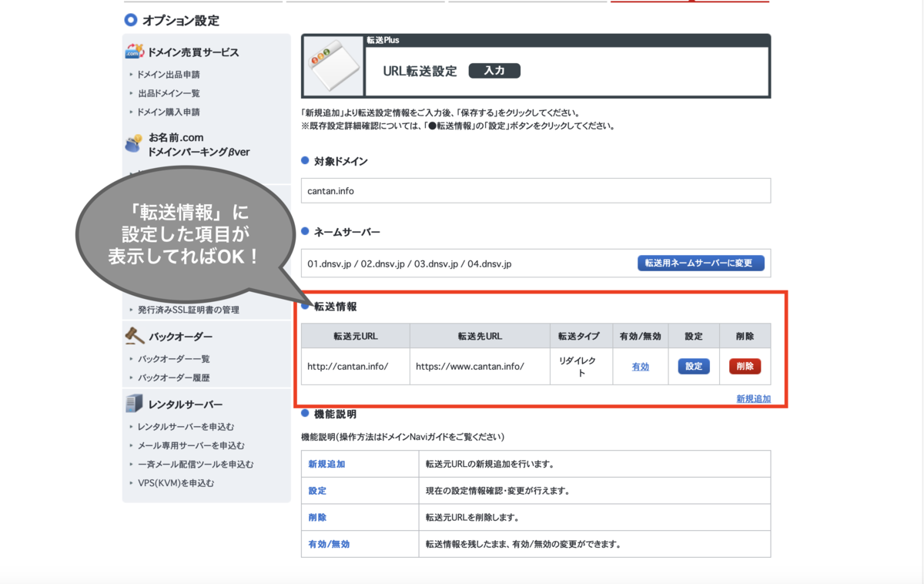
Task: Toggle the 有効 link in the forwarding row
Action: [640, 367]
